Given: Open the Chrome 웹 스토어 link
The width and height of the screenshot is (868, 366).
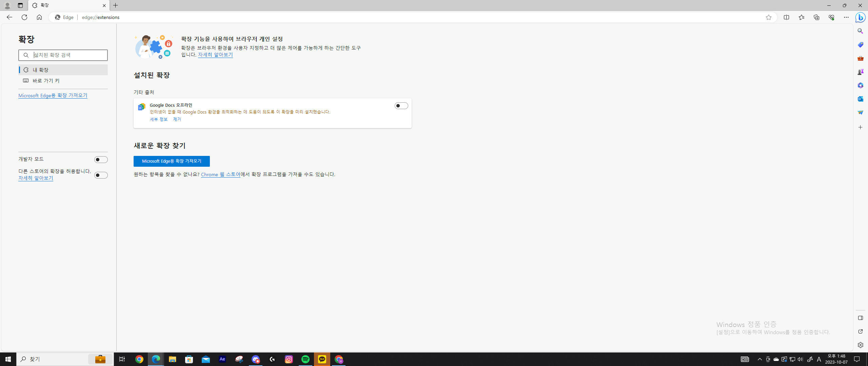Looking at the screenshot, I should pos(220,175).
